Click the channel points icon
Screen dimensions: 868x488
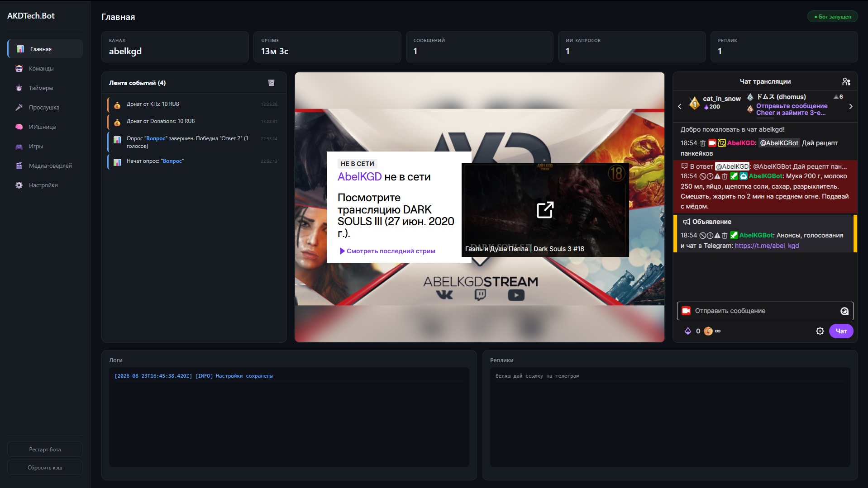click(x=708, y=331)
